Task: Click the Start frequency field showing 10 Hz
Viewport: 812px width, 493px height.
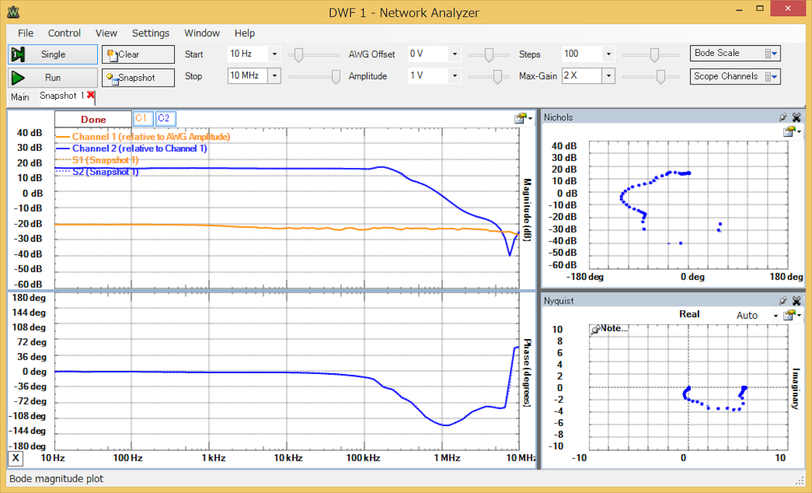Action: coord(248,54)
